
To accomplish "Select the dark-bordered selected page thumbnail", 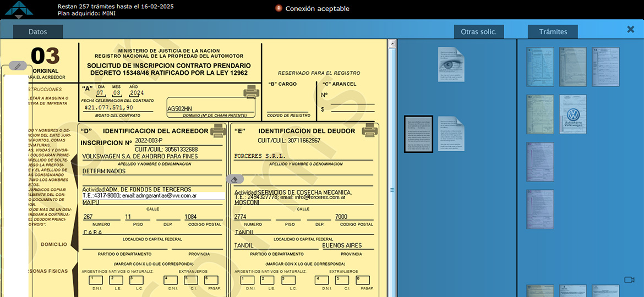I will point(418,134).
